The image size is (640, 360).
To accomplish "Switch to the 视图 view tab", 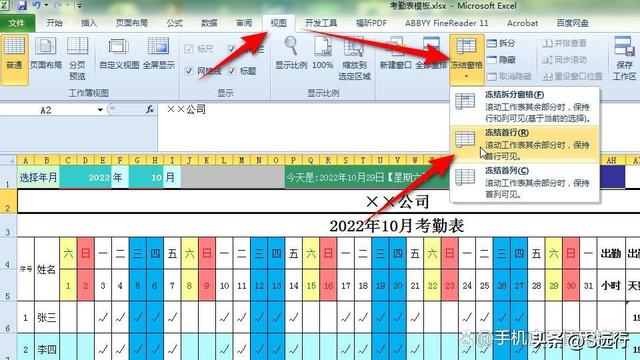I will pyautogui.click(x=278, y=23).
